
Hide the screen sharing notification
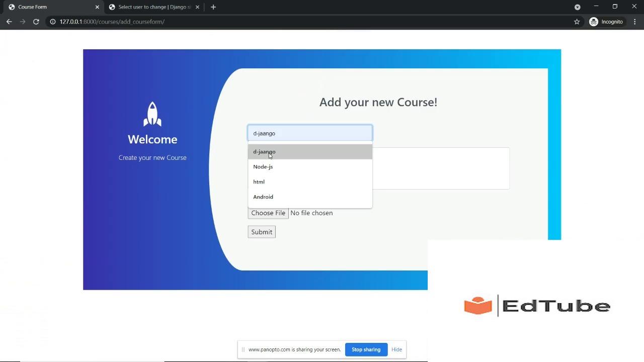tap(396, 349)
